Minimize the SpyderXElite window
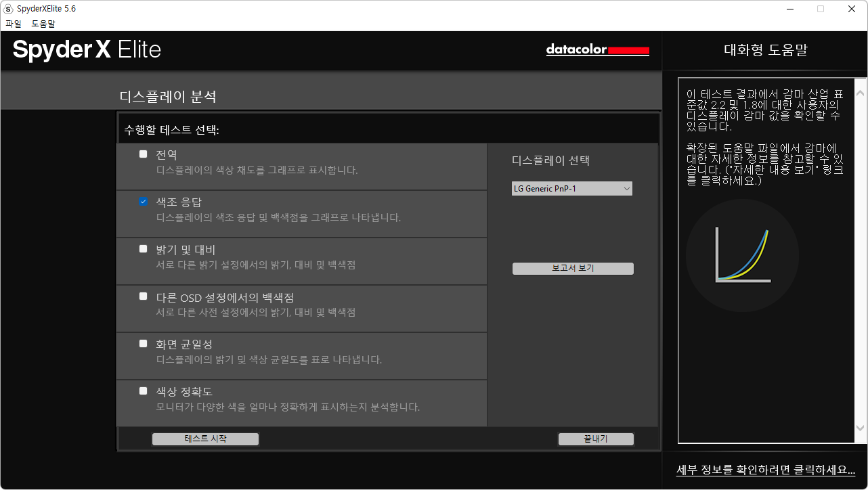The image size is (868, 490). click(x=789, y=9)
